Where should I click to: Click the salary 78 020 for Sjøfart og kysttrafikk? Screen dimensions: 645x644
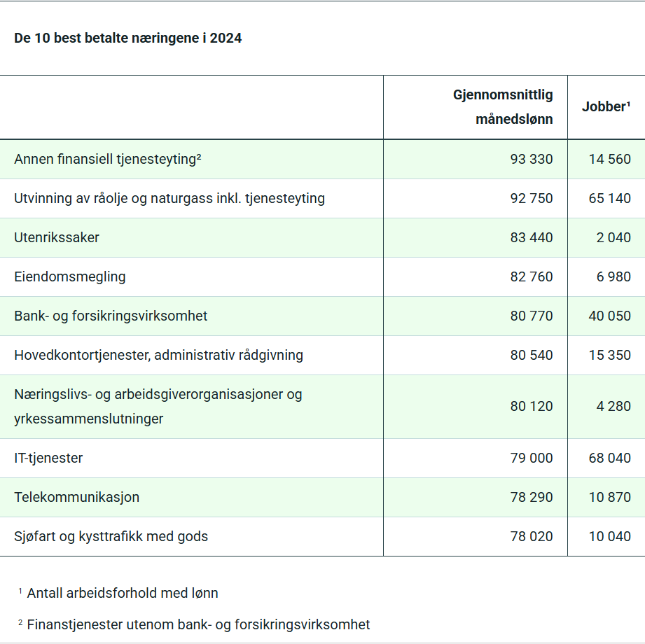(534, 536)
